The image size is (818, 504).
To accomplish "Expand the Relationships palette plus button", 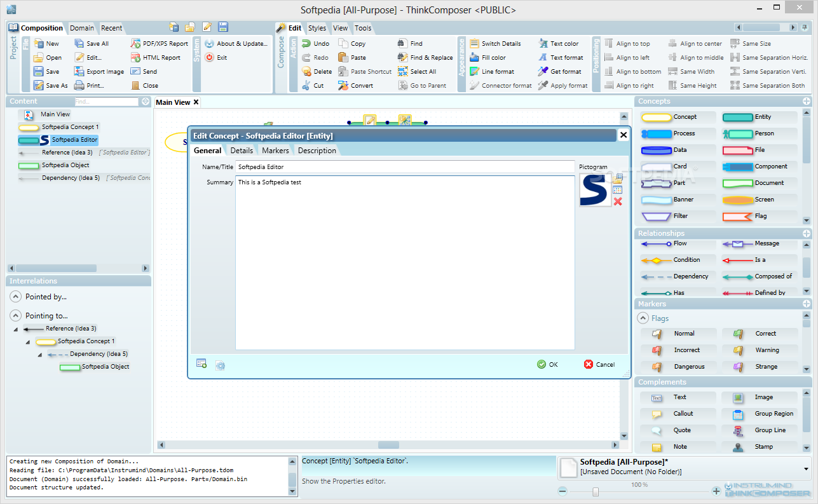I will point(807,234).
